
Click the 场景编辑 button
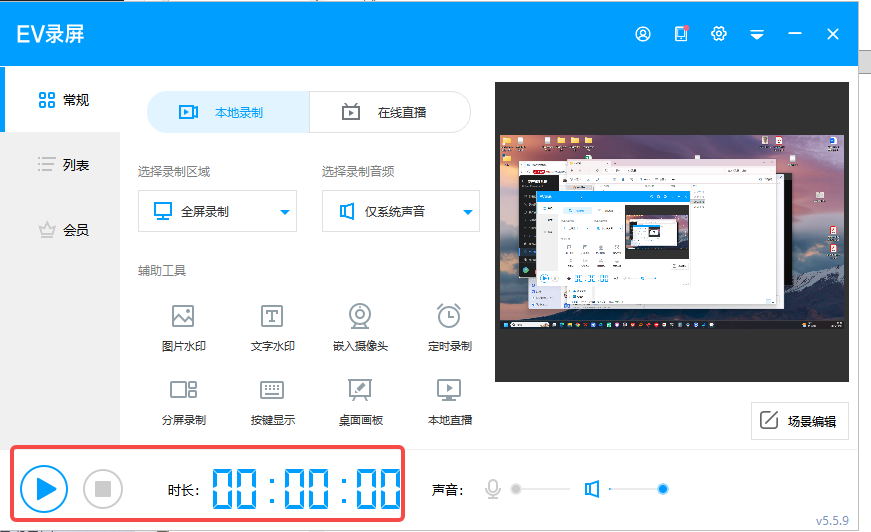pos(800,421)
